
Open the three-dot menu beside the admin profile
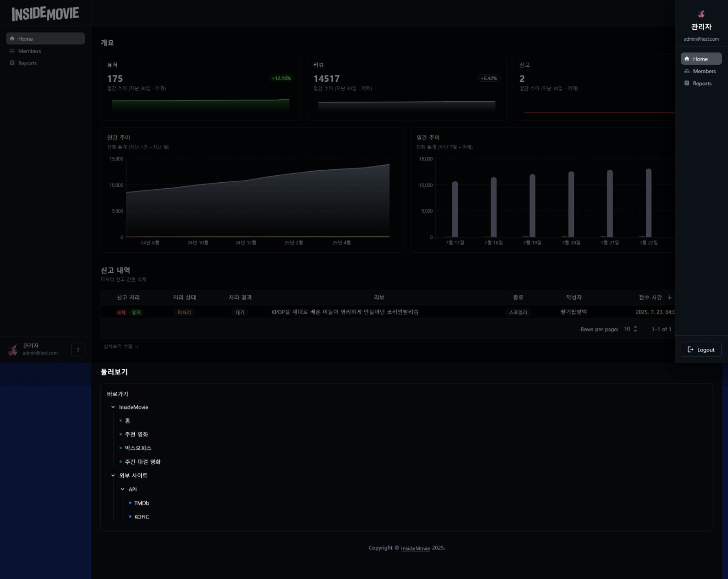pyautogui.click(x=78, y=350)
